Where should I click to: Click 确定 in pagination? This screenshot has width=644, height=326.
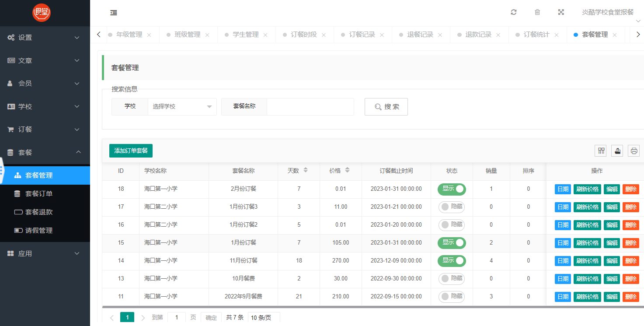(x=211, y=318)
